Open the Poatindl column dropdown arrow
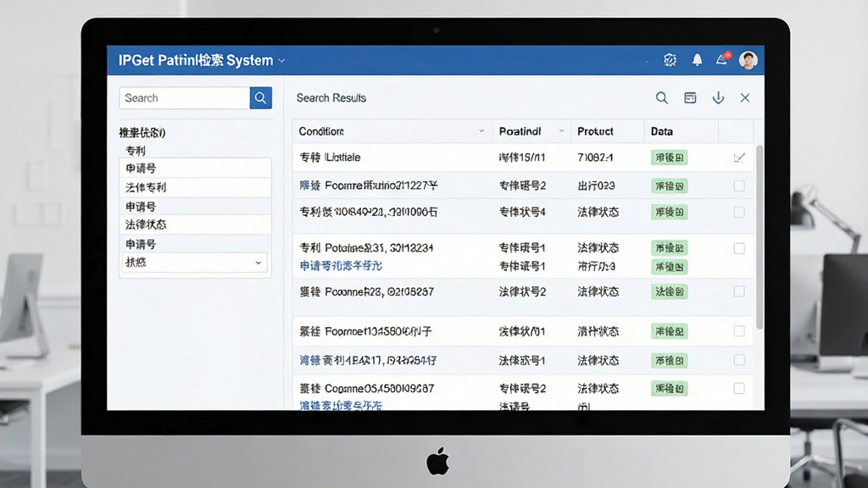Viewport: 868px width, 488px height. [x=561, y=131]
